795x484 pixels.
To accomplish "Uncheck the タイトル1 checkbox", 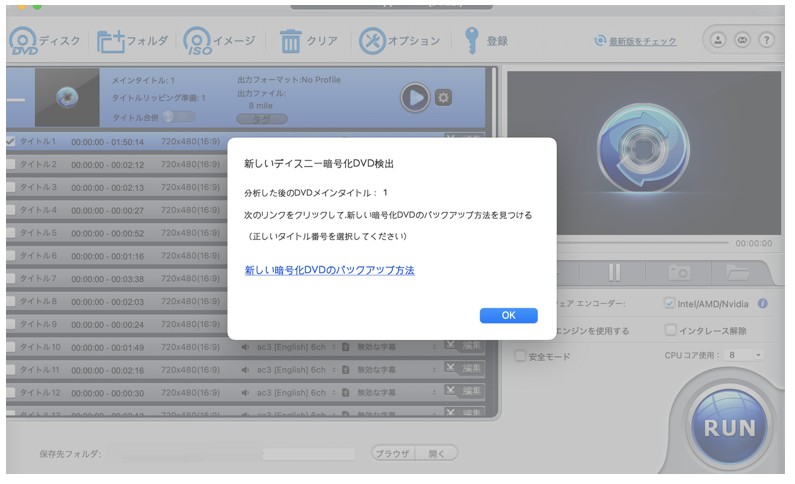I will coord(10,141).
